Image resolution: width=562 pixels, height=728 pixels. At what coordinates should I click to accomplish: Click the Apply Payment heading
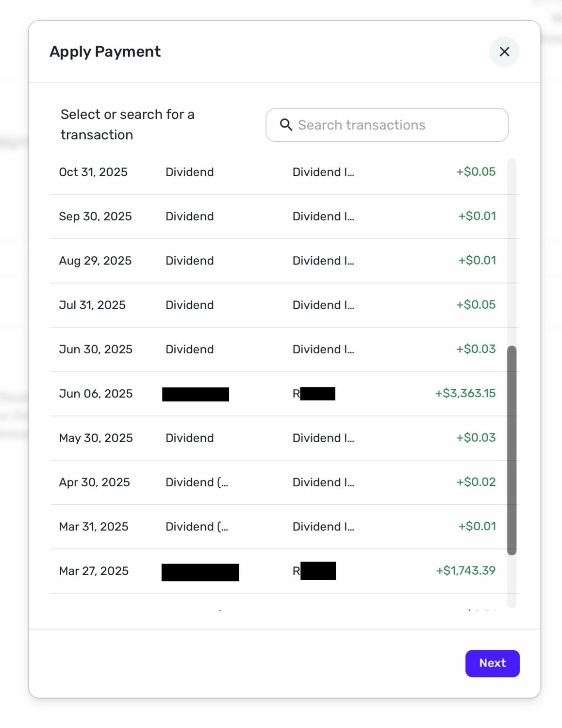(105, 52)
